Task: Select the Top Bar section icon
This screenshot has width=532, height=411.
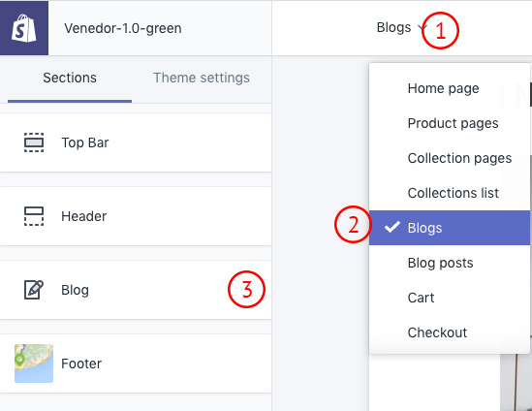Action: pos(34,142)
